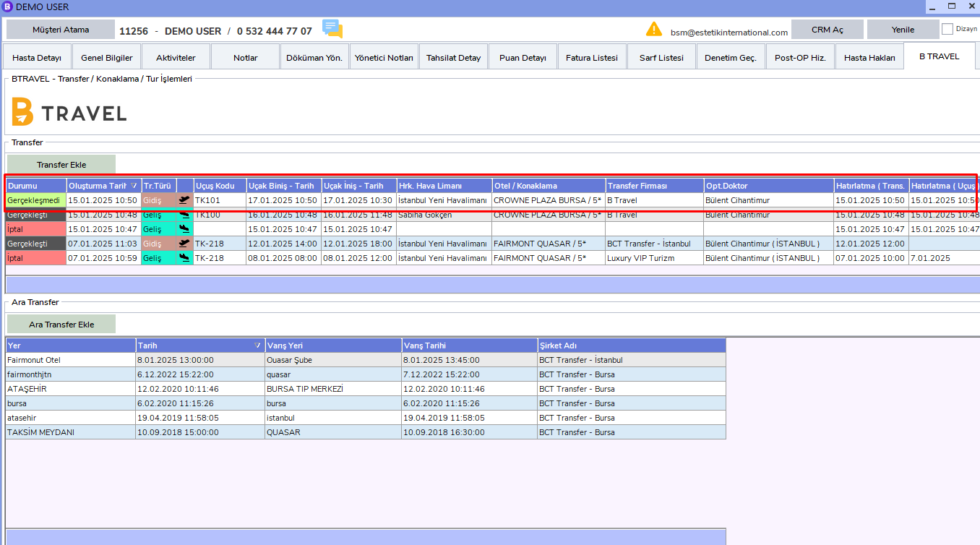The image size is (980, 545).
Task: Click the Opt.Doktor column header
Action: [769, 186]
